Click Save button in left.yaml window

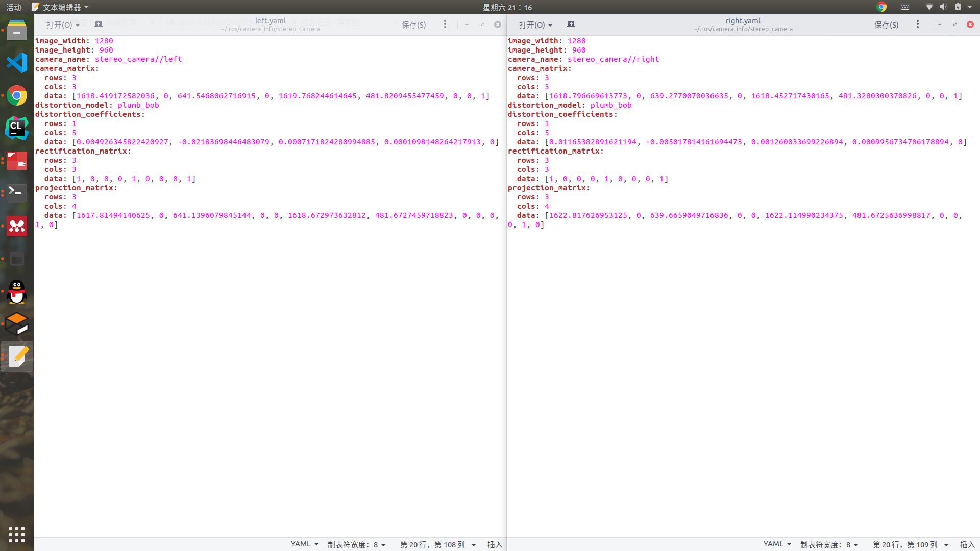[x=413, y=24]
